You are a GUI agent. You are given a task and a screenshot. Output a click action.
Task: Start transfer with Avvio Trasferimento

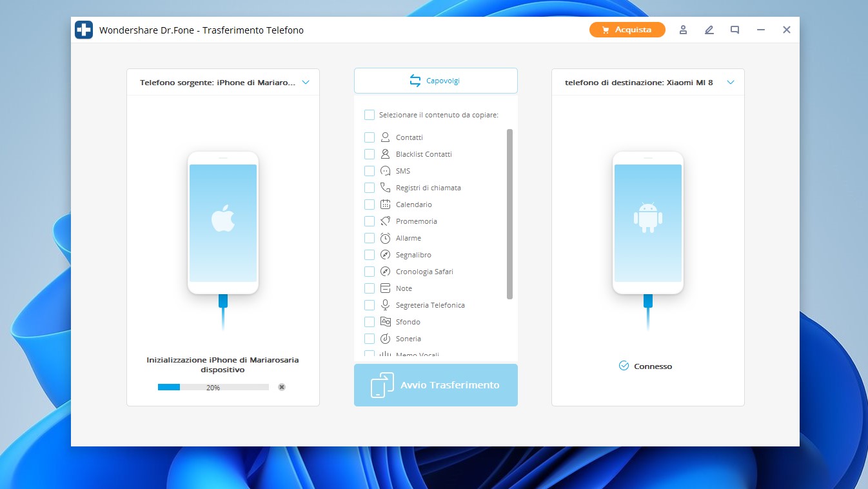pyautogui.click(x=436, y=385)
